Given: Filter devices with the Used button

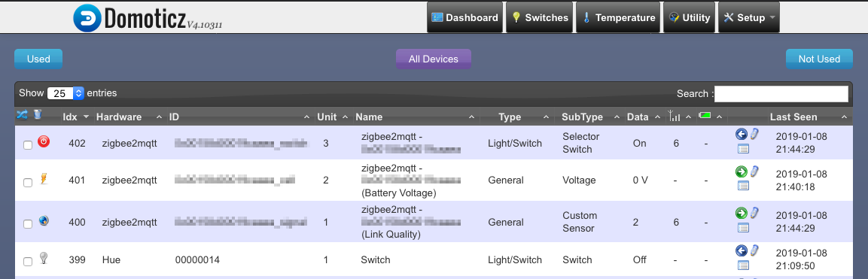Looking at the screenshot, I should click(38, 59).
